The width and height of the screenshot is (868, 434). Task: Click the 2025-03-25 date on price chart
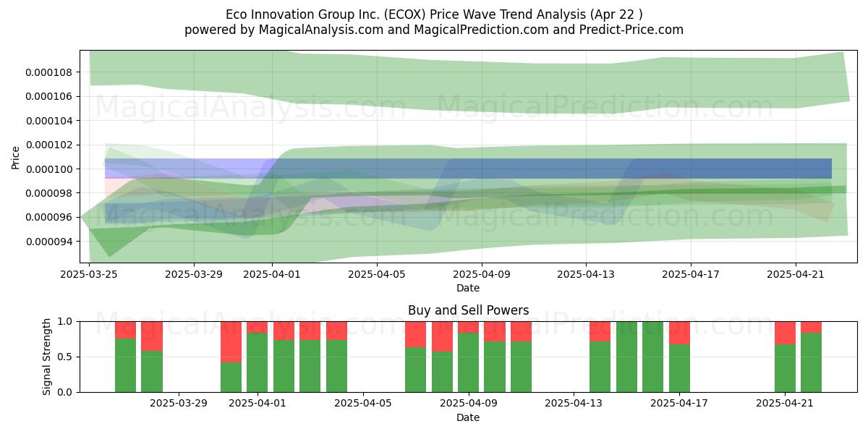(x=89, y=275)
